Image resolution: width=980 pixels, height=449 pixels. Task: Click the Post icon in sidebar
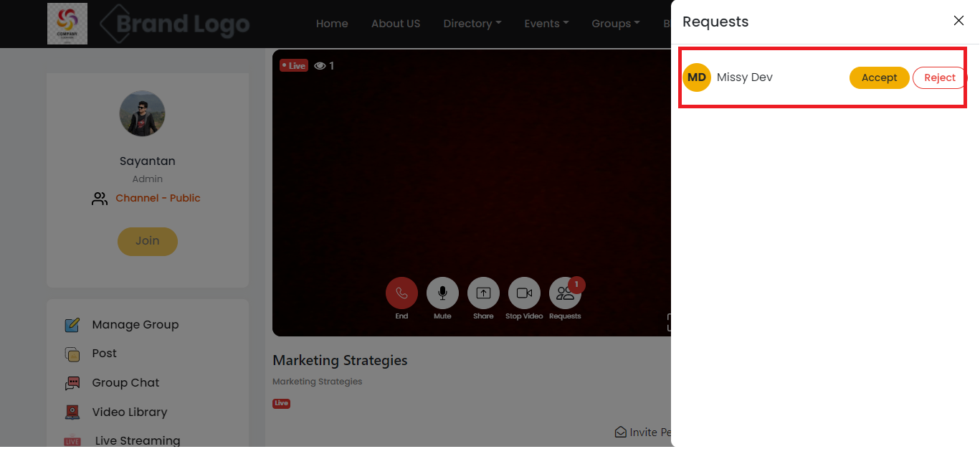coord(72,354)
